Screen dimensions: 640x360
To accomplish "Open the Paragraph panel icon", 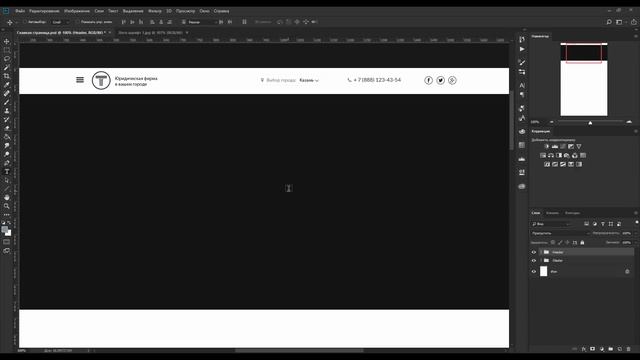I will coord(522,95).
